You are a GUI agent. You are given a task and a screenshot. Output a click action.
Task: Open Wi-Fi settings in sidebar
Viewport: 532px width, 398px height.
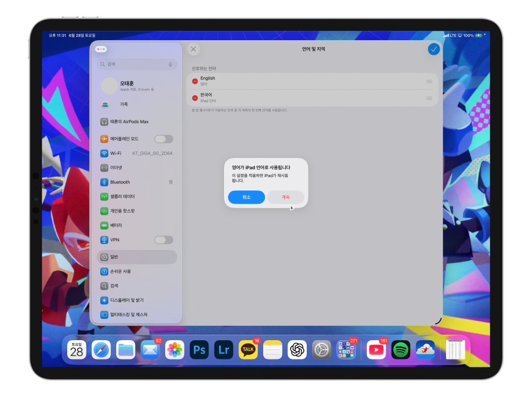(x=137, y=153)
